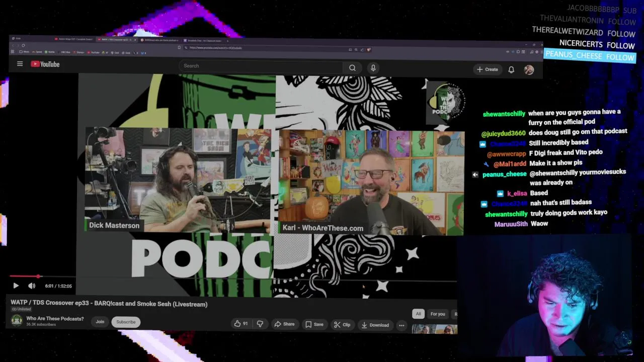
Task: Click the video title text
Action: 109,304
